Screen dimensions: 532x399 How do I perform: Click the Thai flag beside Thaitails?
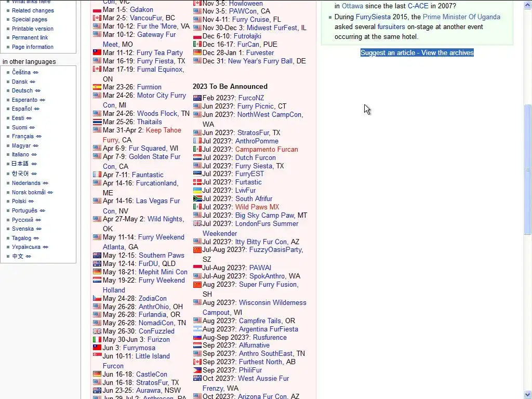pyautogui.click(x=97, y=122)
